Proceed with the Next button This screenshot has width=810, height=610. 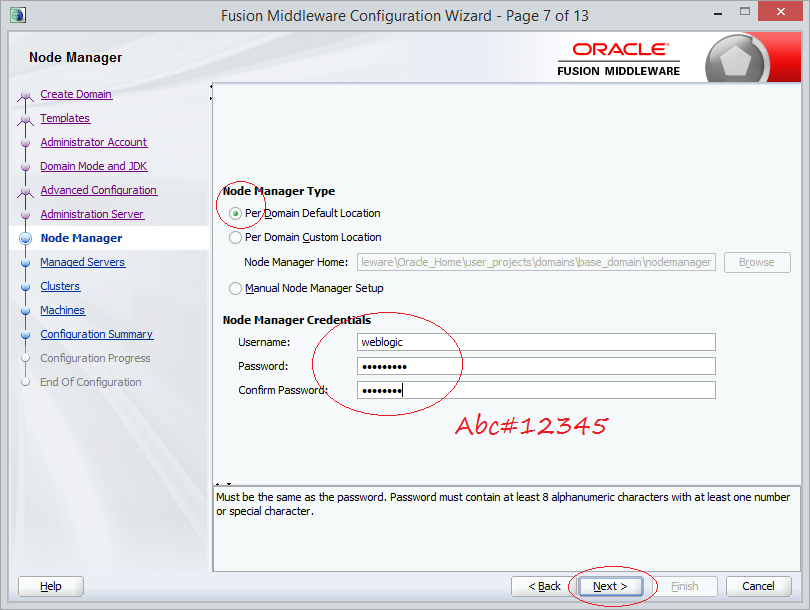(610, 586)
